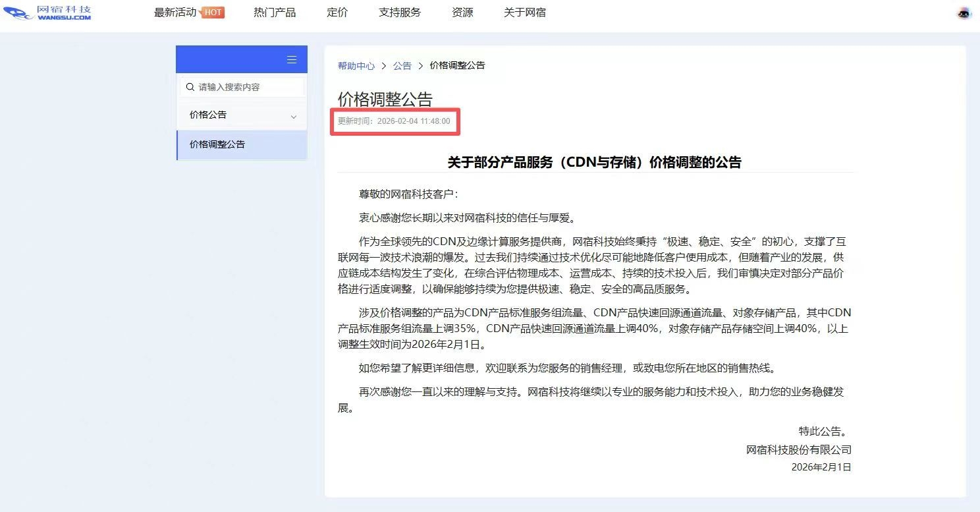Collapse the 价格公告 chevron
The width and height of the screenshot is (980, 512).
294,117
